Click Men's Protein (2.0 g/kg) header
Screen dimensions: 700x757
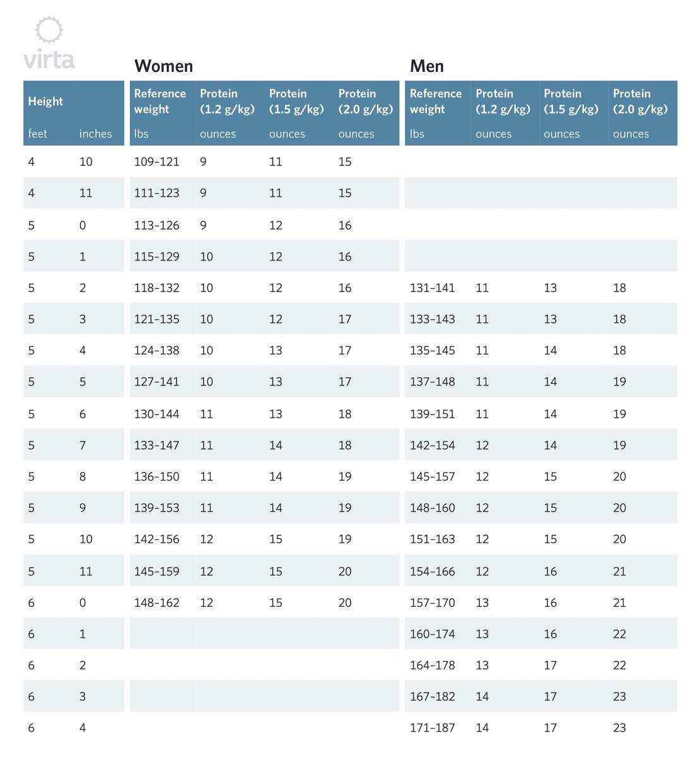point(640,101)
